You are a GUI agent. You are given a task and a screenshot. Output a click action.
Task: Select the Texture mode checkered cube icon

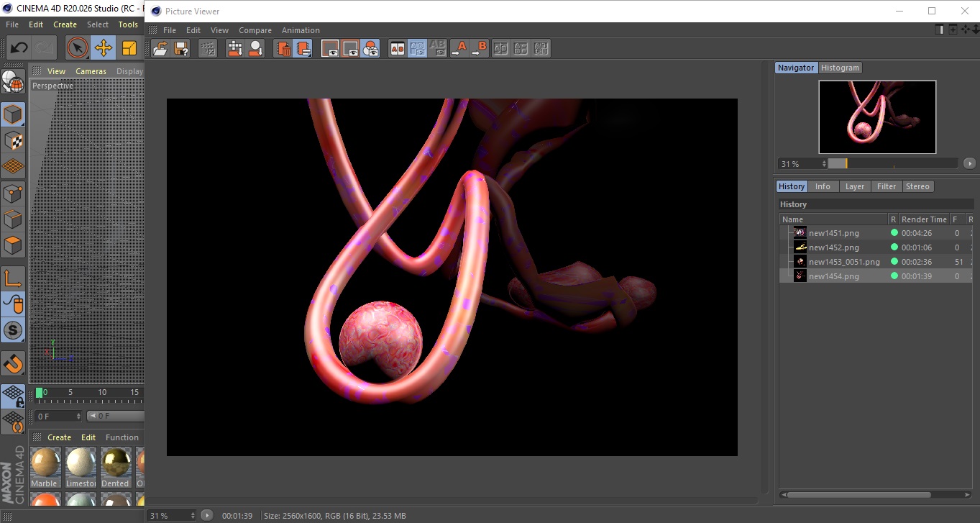click(13, 141)
